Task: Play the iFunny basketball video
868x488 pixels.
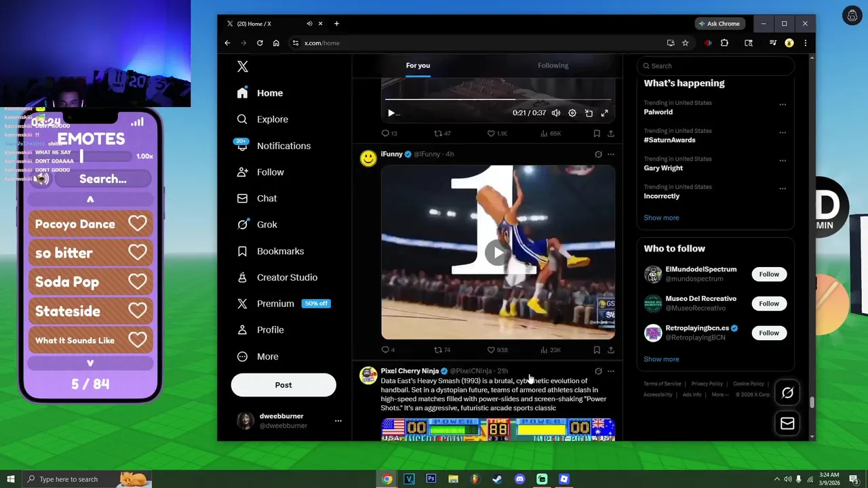Action: (498, 253)
